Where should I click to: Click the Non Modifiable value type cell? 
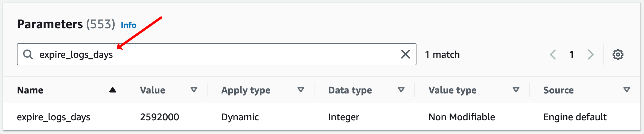462,117
